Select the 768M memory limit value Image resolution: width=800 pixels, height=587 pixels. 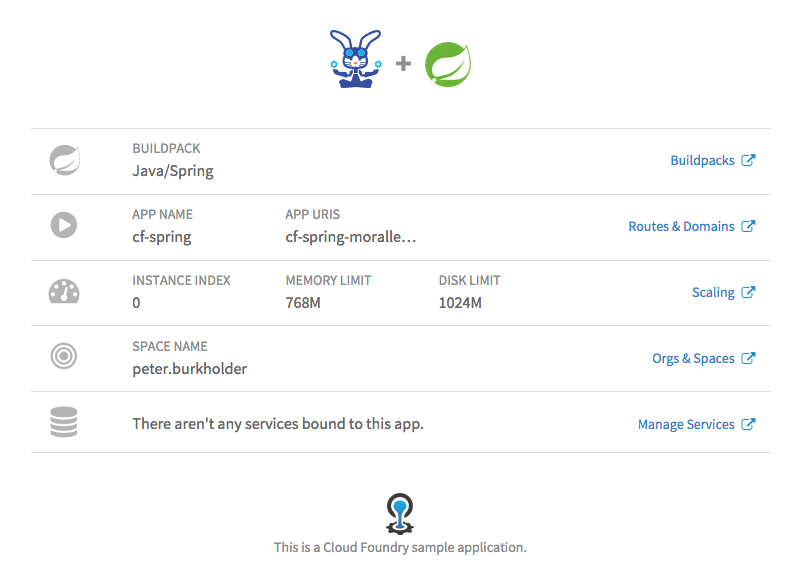(x=303, y=303)
